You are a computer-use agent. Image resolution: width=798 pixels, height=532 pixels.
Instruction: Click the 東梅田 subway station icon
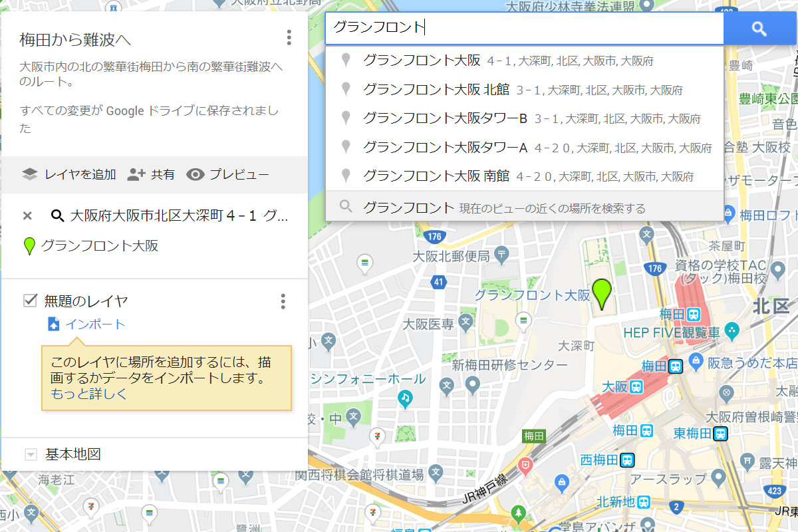coord(720,434)
